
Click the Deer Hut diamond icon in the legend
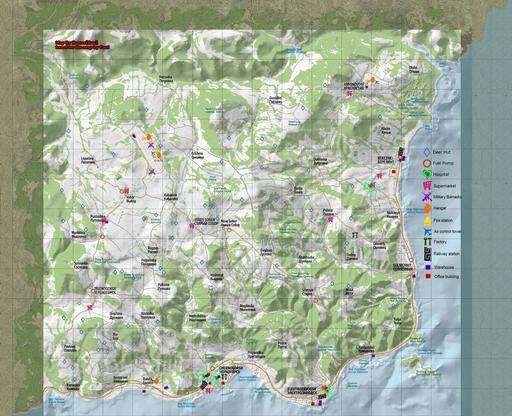point(427,152)
